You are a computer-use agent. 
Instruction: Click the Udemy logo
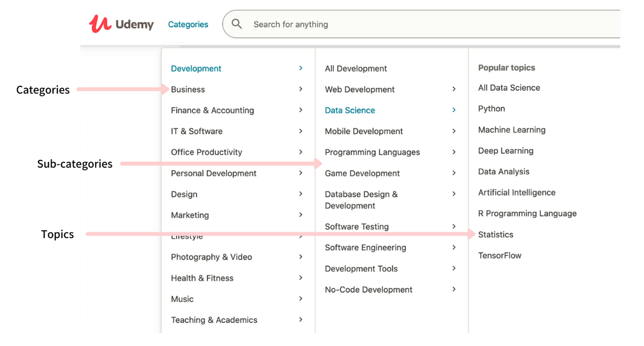coord(120,24)
